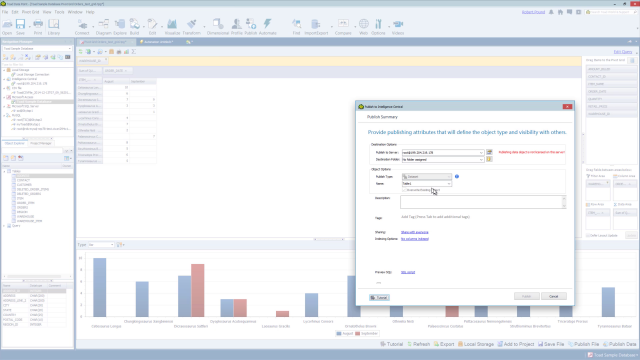Click the Type to filter list box
Viewport: 640px width, 360px height.
pyautogui.click(x=37, y=64)
